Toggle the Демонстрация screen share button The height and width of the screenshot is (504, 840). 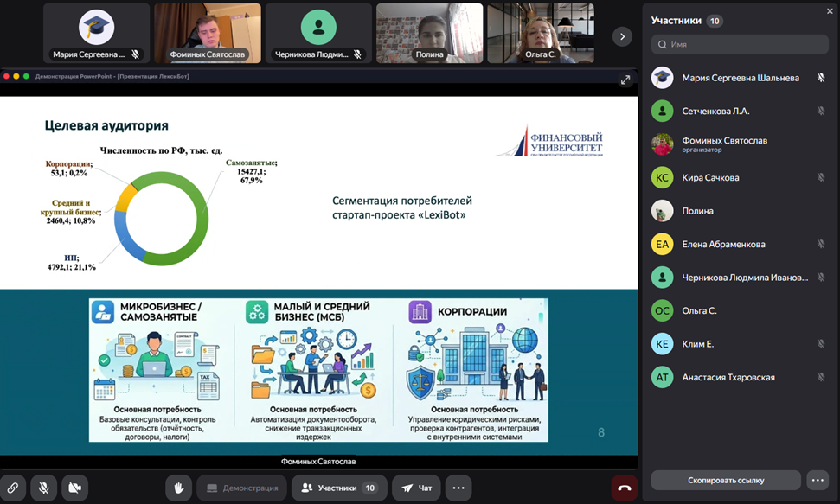242,488
